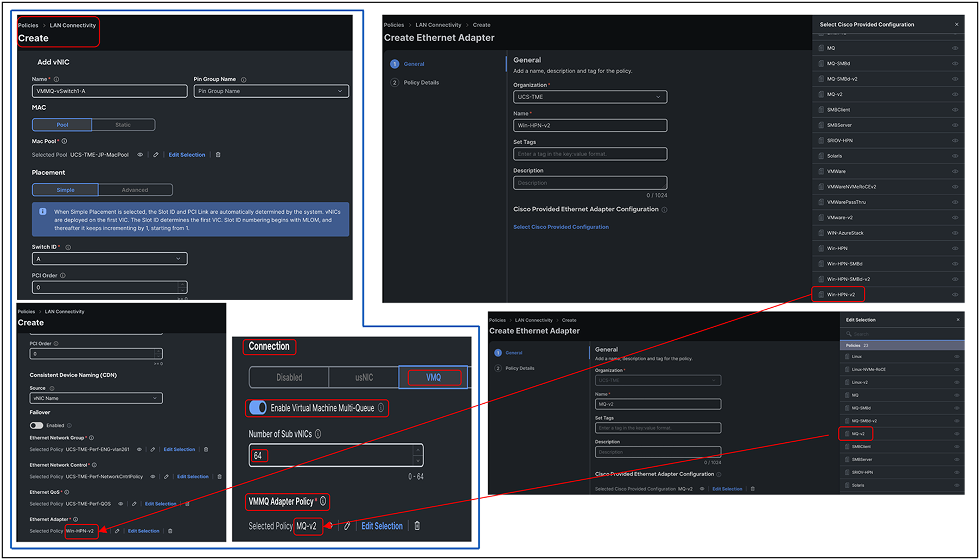Select Pool option for MAC
980x560 pixels.
[x=62, y=125]
